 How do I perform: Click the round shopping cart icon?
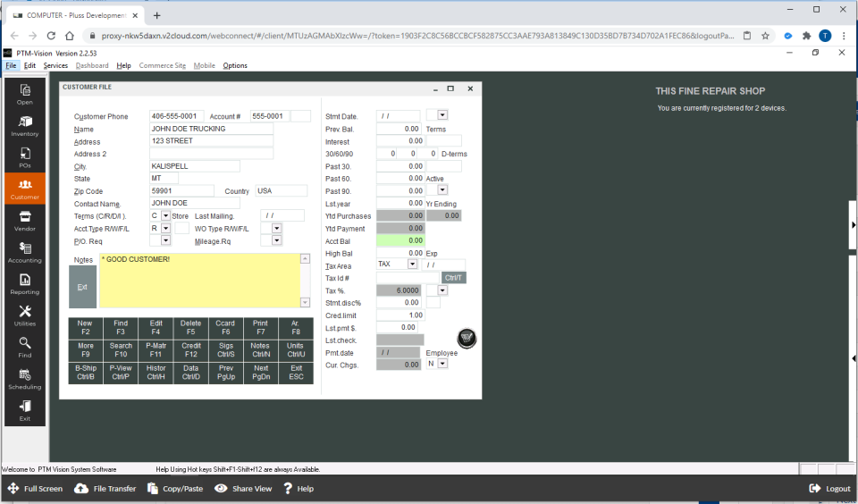click(x=467, y=338)
